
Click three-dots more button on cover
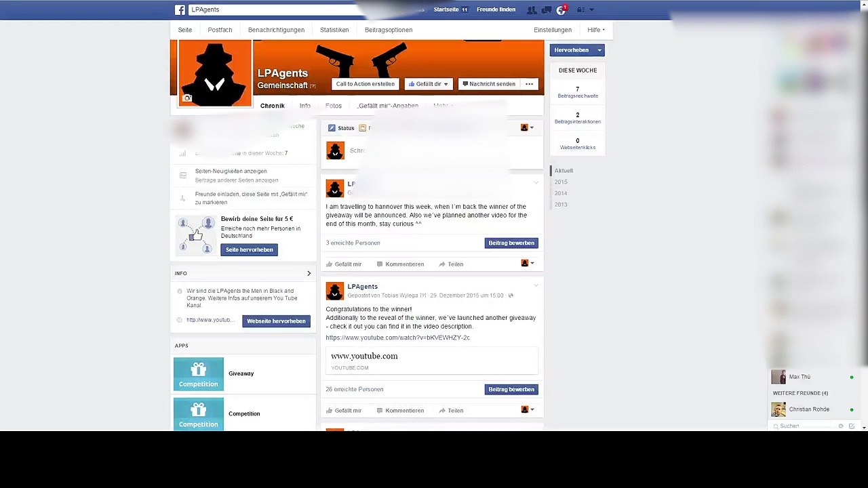[x=529, y=84]
